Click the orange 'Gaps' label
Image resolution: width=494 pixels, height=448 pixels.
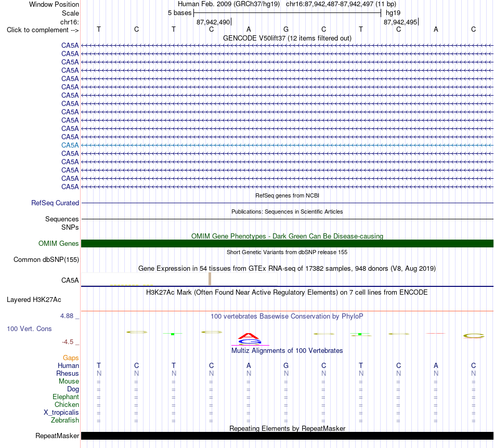tap(71, 358)
